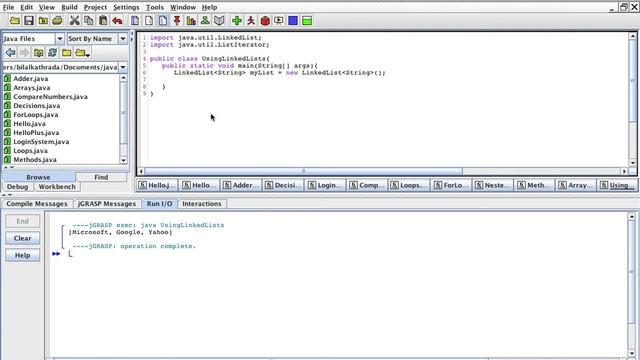Open the Compile Messages tab
640x360 pixels.
point(37,204)
